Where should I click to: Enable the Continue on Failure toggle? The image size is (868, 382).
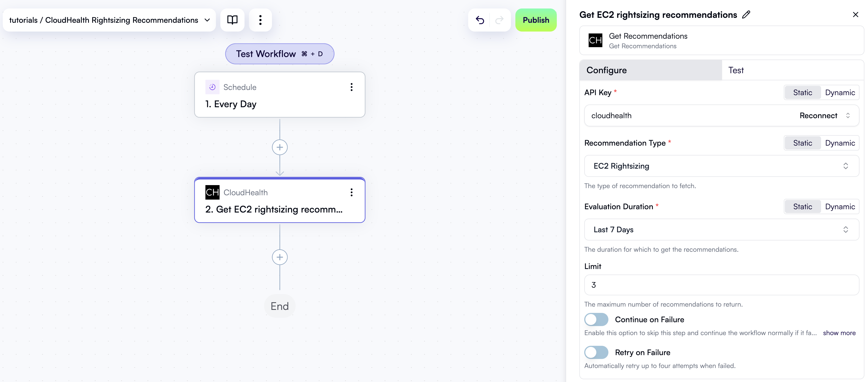click(x=596, y=319)
